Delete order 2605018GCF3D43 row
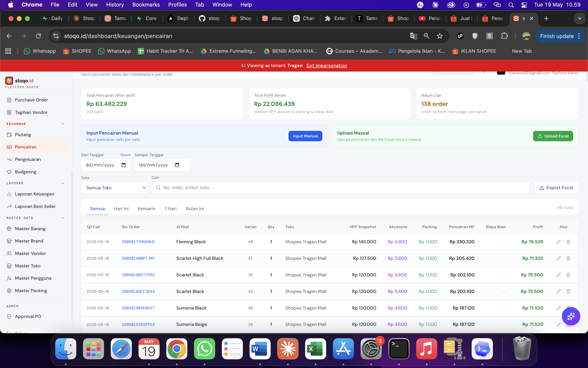This screenshot has height=368, width=588. coord(568,291)
